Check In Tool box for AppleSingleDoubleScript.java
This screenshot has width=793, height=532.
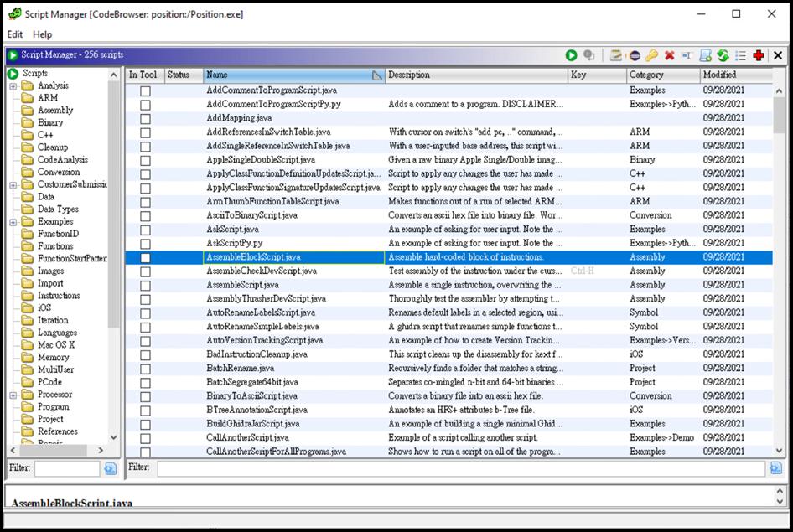(x=145, y=160)
